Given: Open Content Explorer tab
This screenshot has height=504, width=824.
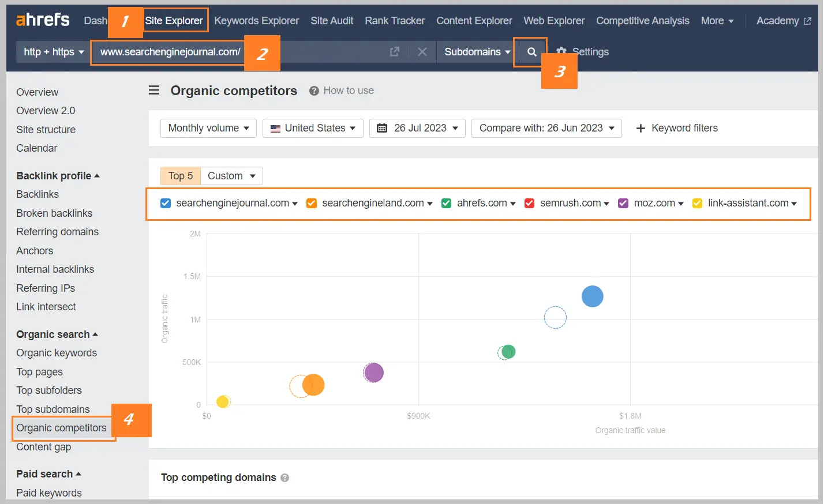Looking at the screenshot, I should (474, 21).
